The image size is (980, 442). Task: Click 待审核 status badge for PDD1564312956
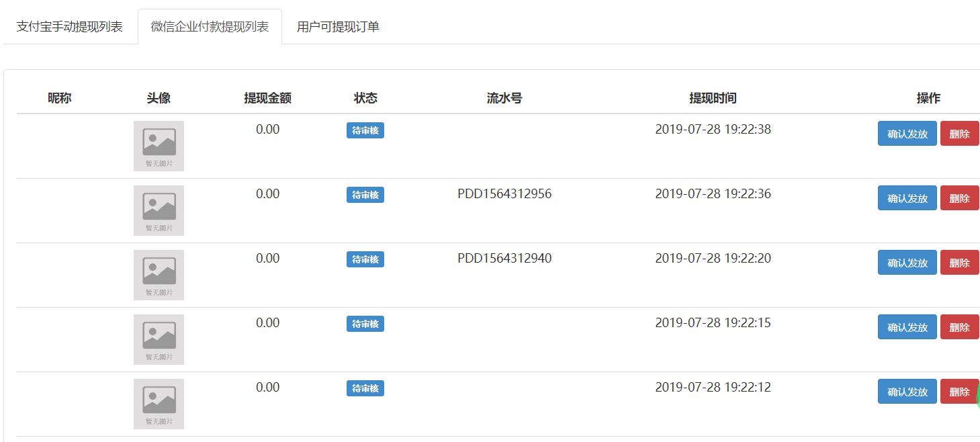[365, 195]
